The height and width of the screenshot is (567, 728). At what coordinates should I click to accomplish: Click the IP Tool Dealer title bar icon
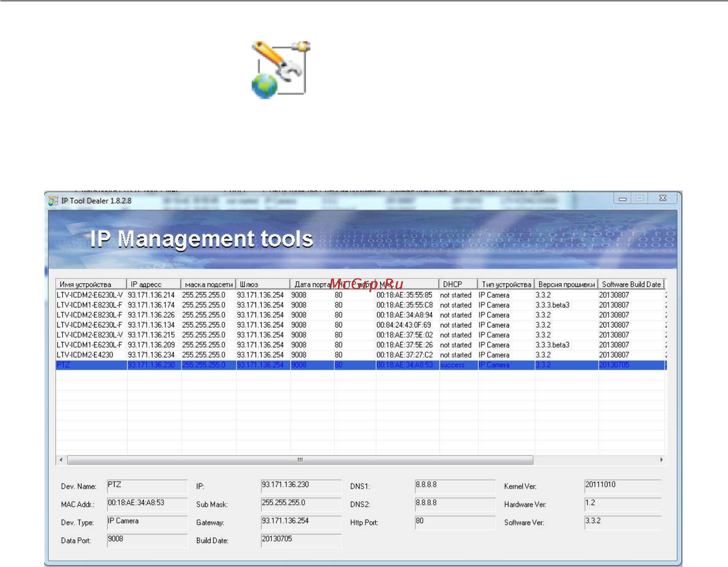[x=53, y=201]
